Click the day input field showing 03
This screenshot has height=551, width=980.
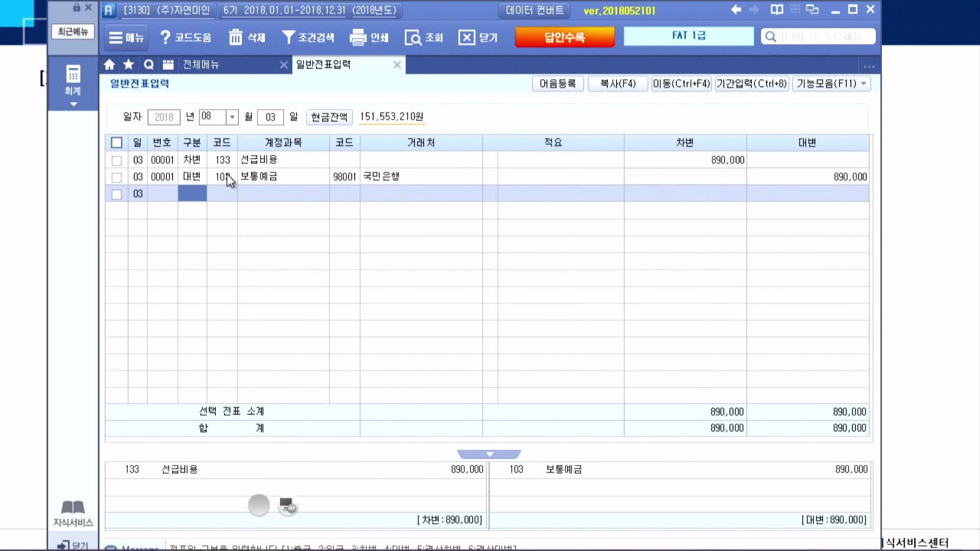click(271, 117)
